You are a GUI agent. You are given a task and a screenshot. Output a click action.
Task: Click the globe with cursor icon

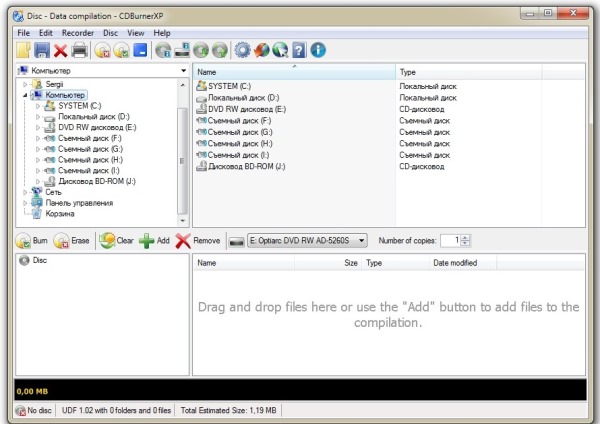coord(280,50)
